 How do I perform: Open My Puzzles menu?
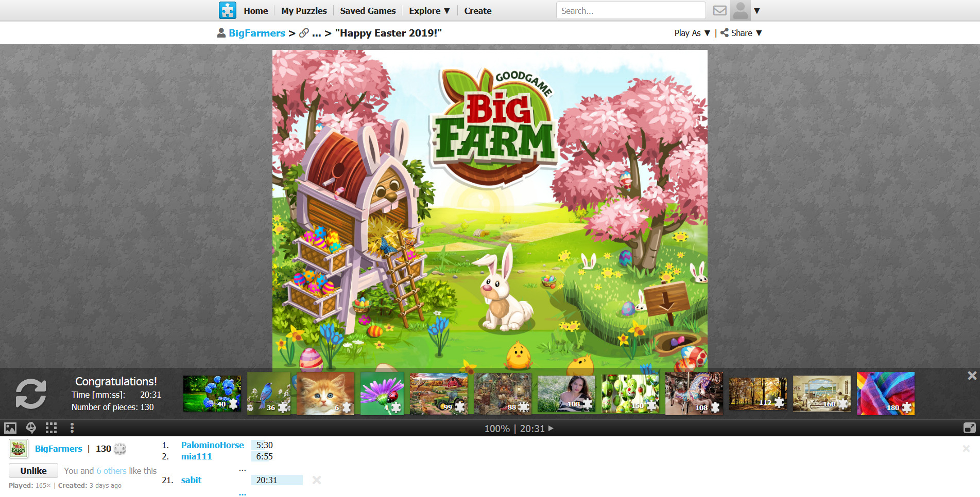[304, 11]
